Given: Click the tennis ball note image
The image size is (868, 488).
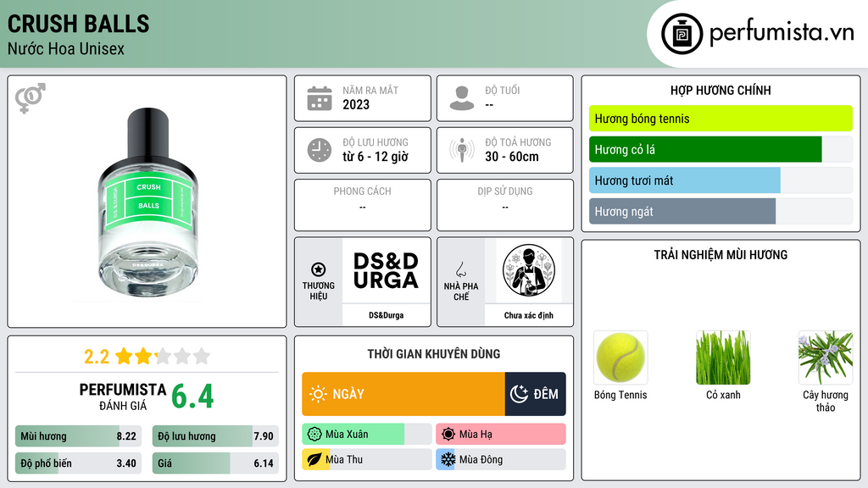Looking at the screenshot, I should (x=620, y=358).
